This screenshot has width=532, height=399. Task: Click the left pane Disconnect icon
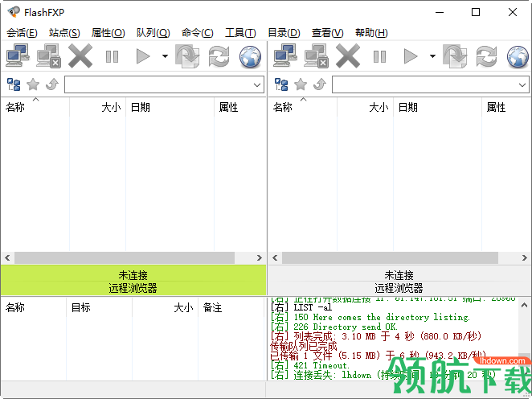[48, 56]
